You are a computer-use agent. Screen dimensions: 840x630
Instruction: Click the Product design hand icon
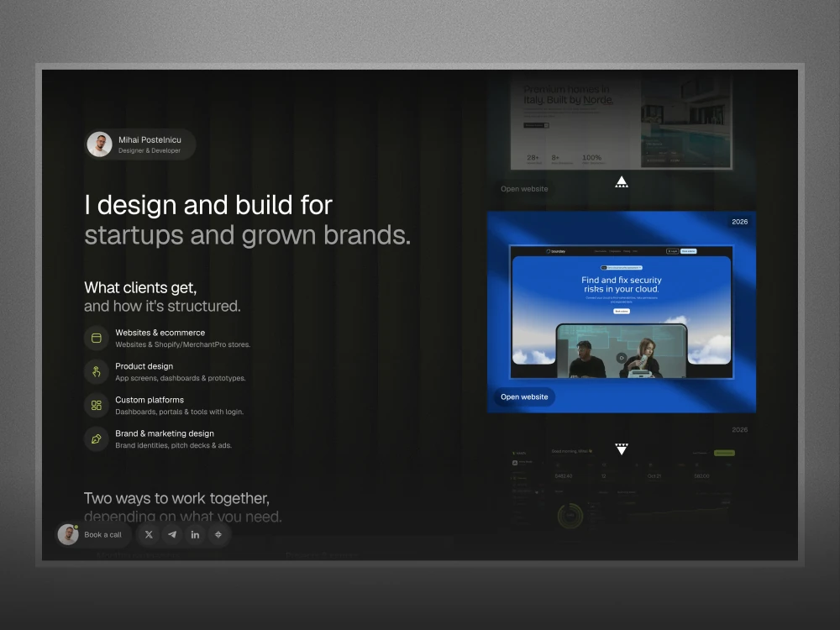pos(97,372)
